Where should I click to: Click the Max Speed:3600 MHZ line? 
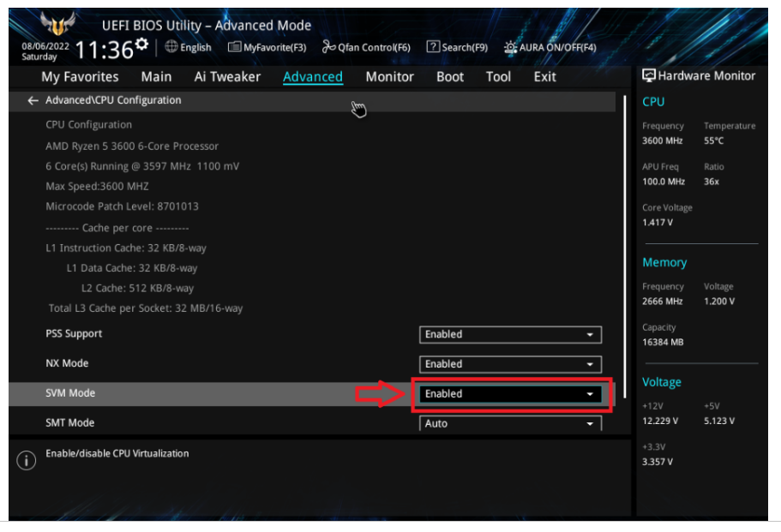(97, 187)
